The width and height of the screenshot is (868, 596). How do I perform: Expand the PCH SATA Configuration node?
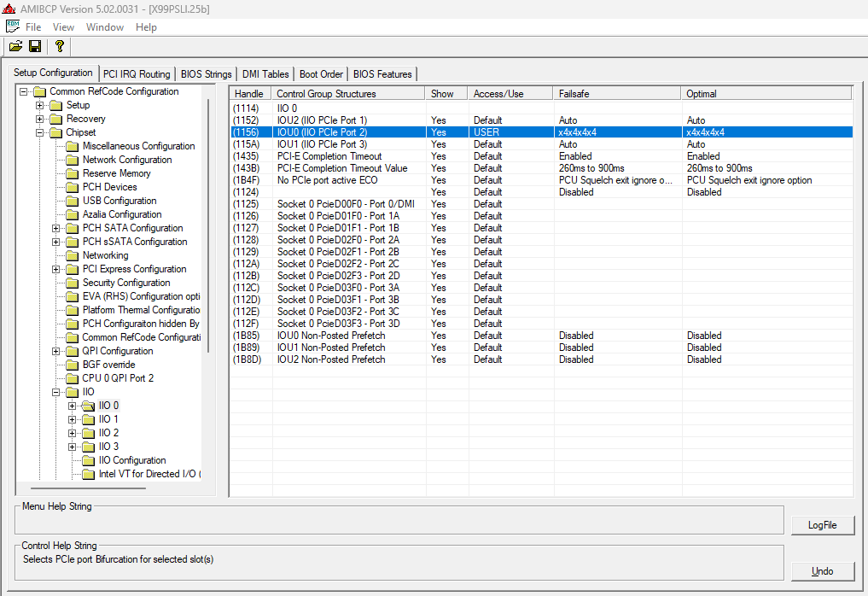(55, 228)
